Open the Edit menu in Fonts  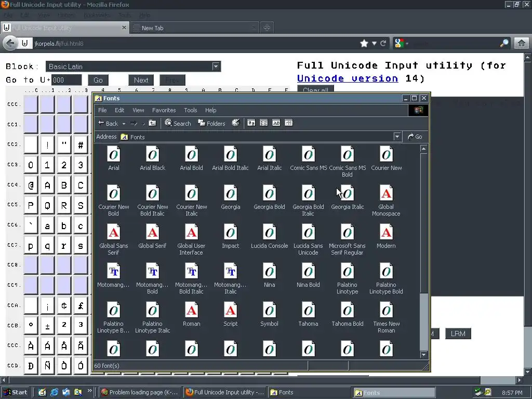[x=119, y=110]
